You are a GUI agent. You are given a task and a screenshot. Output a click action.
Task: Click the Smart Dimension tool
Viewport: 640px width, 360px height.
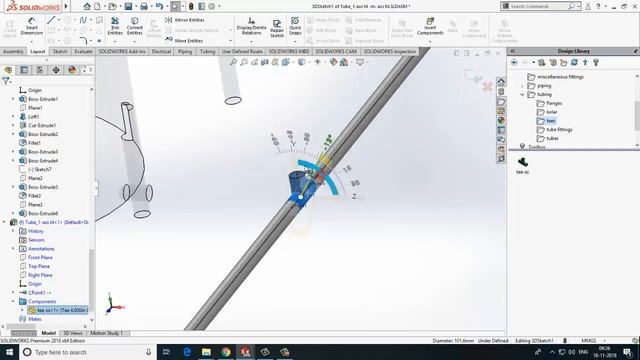pyautogui.click(x=31, y=26)
